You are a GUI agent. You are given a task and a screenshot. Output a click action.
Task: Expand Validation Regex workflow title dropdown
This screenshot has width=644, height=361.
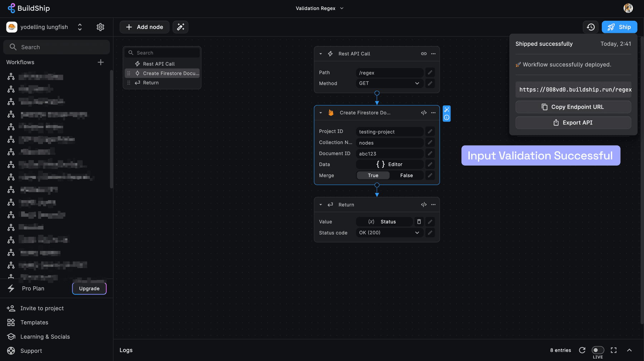pos(342,8)
